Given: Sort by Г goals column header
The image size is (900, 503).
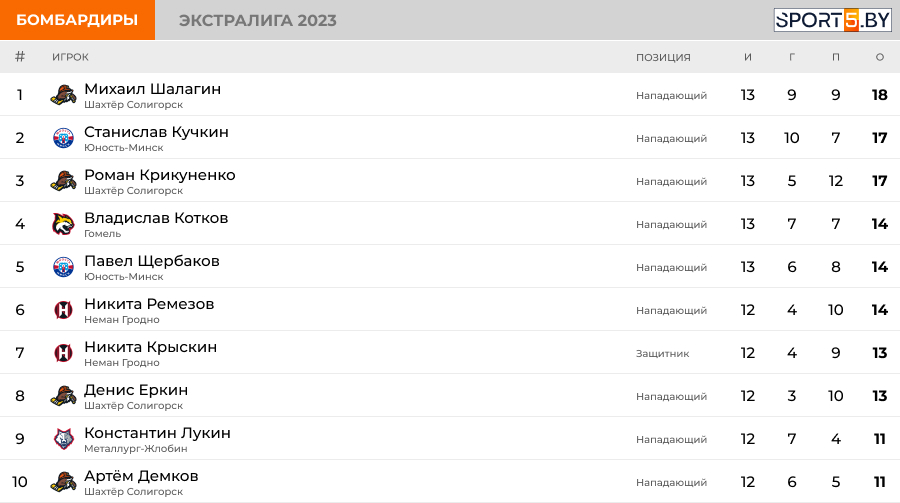Looking at the screenshot, I should (x=792, y=57).
